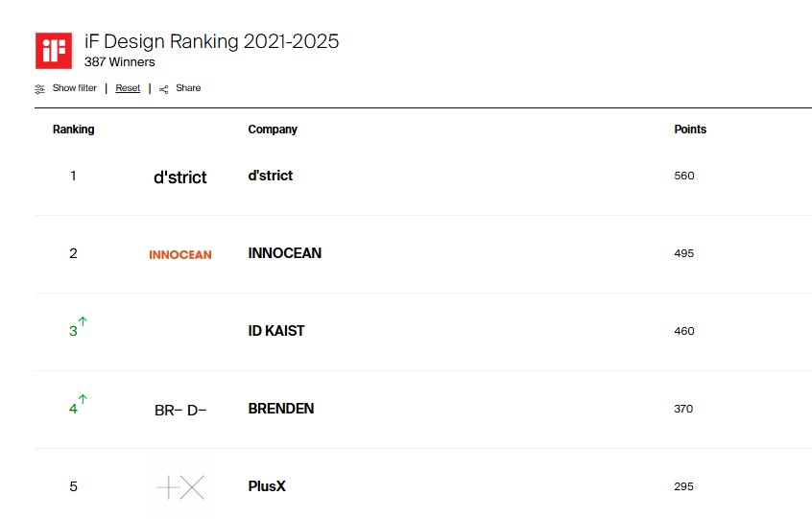This screenshot has height=519, width=812.
Task: Open the Share option
Action: (x=188, y=88)
